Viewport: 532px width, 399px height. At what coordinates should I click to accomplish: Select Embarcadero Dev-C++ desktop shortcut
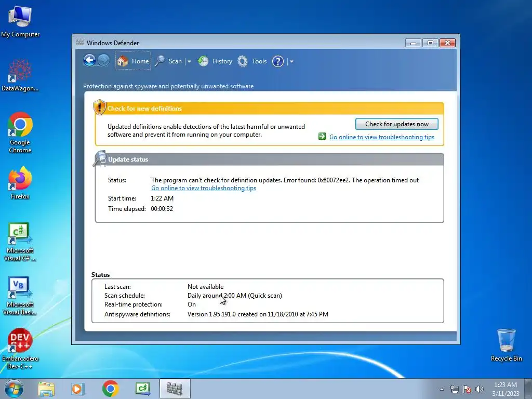(20, 349)
